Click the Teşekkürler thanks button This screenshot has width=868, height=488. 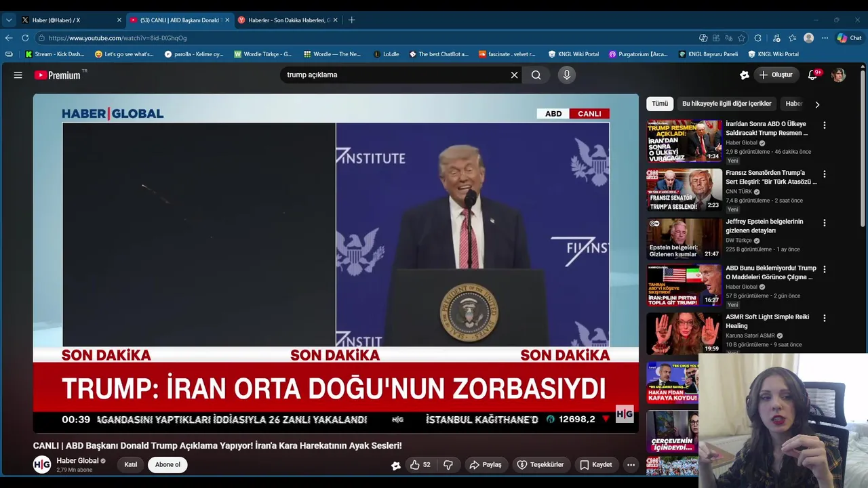click(x=540, y=465)
